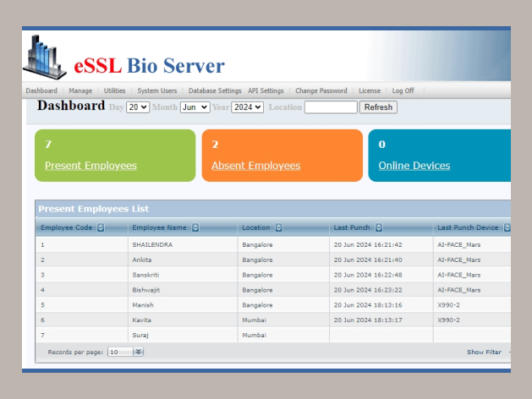The width and height of the screenshot is (532, 399).
Task: Sort by Location column icon
Action: click(278, 227)
